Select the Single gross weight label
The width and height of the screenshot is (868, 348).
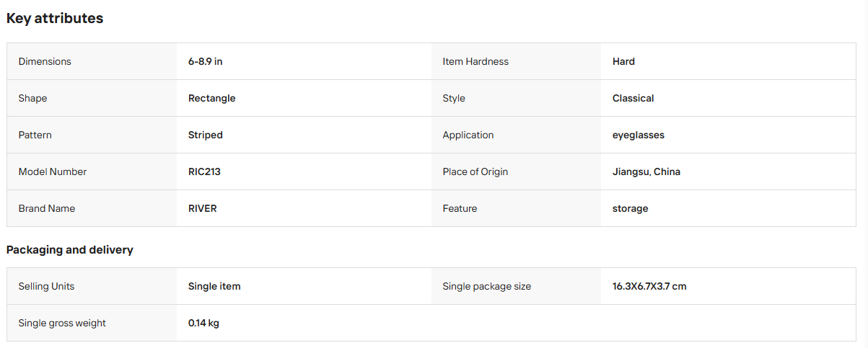62,323
